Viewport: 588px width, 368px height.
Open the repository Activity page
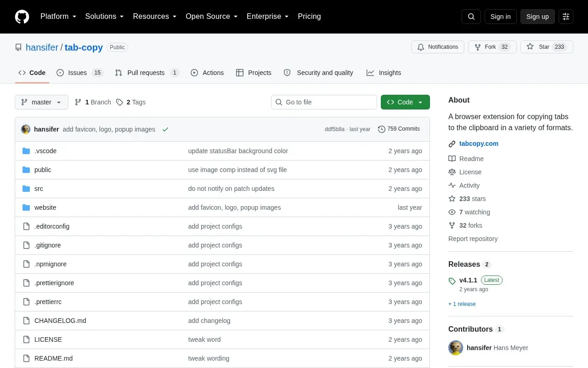(x=464, y=185)
